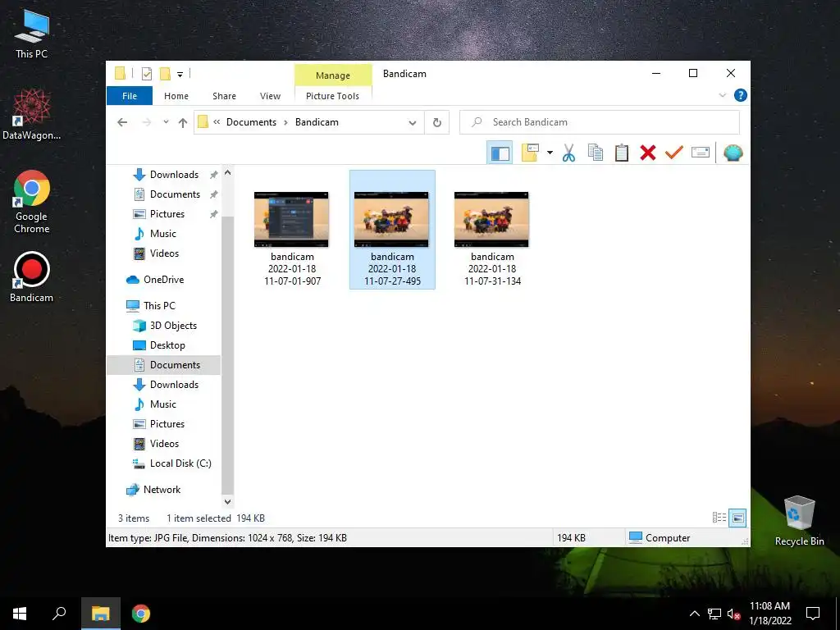Switch to Large icons view in status bar
The height and width of the screenshot is (630, 840).
pos(737,518)
